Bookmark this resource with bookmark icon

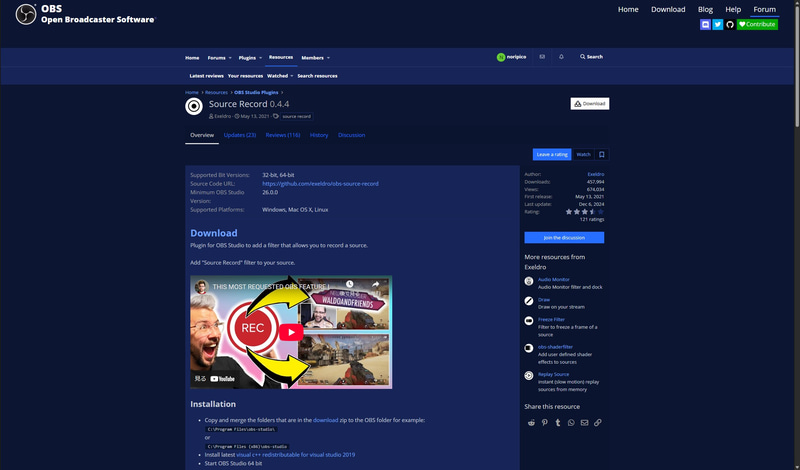click(602, 155)
